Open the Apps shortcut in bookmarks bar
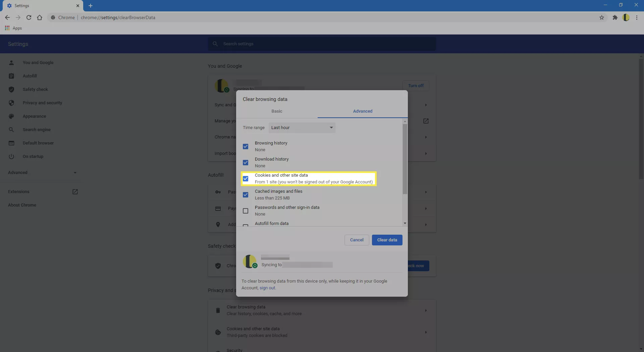 13,28
